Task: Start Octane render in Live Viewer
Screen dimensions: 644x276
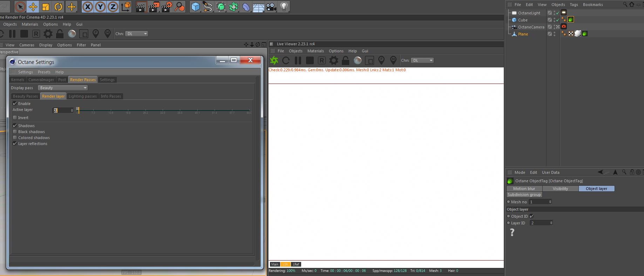Action: pos(274,60)
